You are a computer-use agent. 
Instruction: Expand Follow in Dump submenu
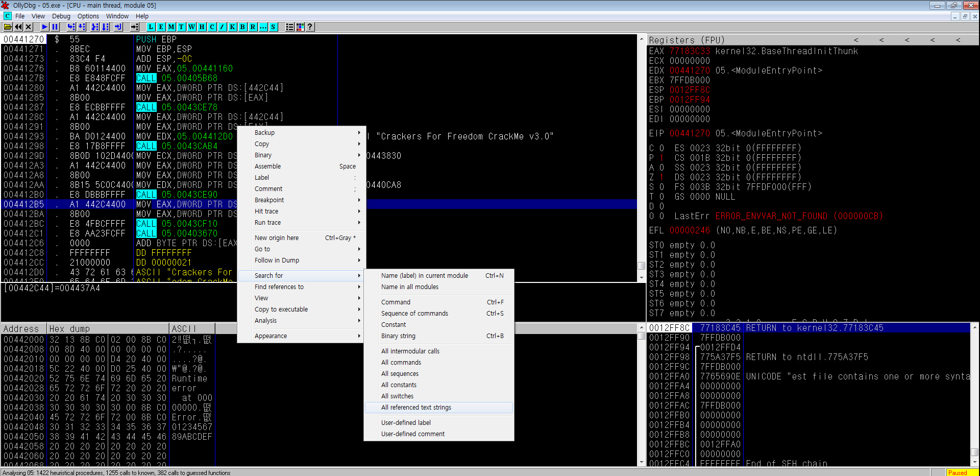pos(301,260)
